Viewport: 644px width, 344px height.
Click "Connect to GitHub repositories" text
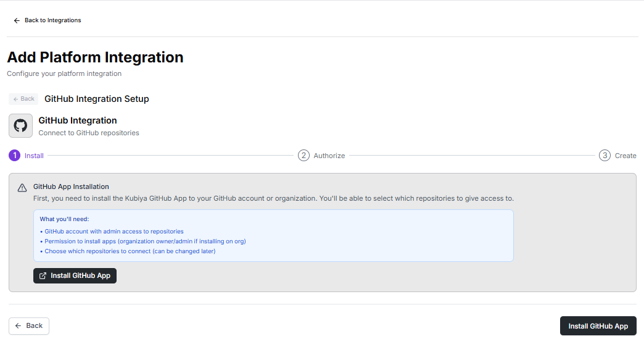pos(89,133)
